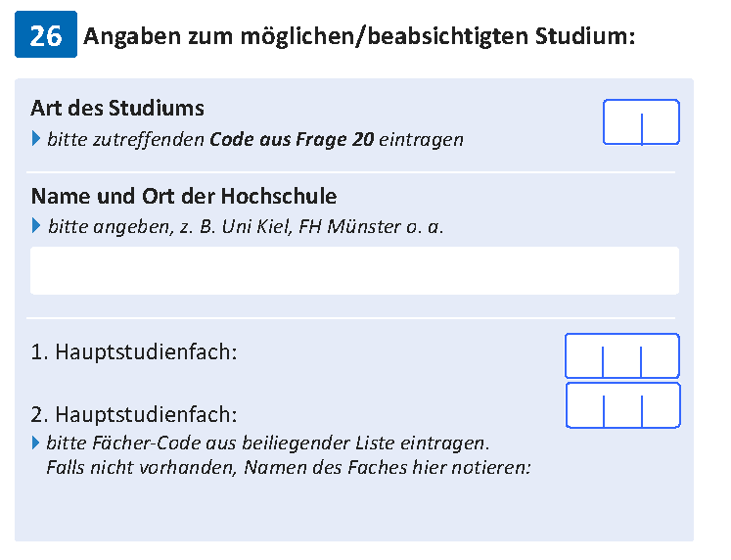Click the triangle marker before 'bitte angeben, z. B.'
This screenshot has width=731, height=560.
[36, 225]
